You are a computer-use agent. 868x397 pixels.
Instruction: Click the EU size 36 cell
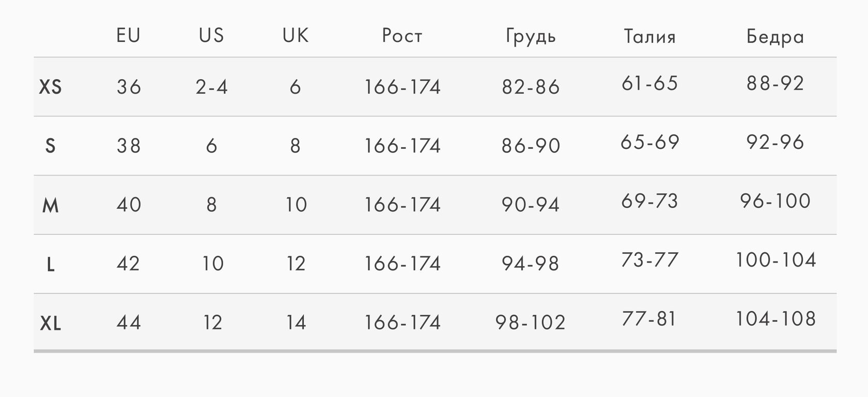click(129, 87)
